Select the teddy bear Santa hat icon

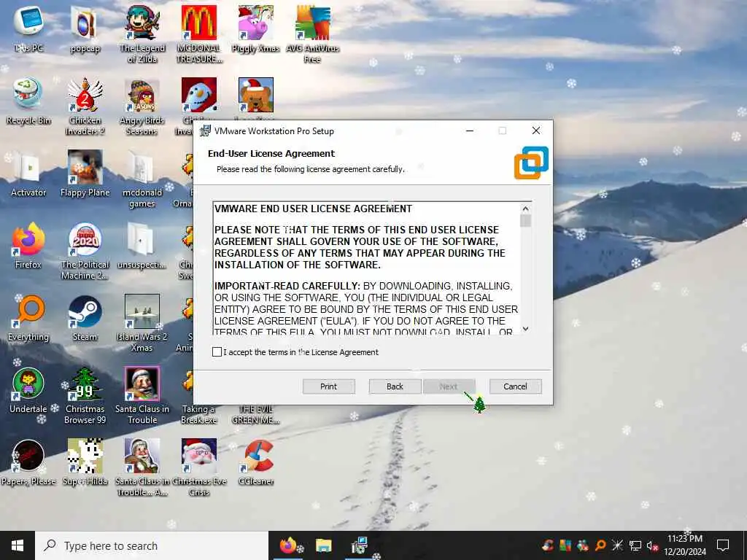[256, 96]
